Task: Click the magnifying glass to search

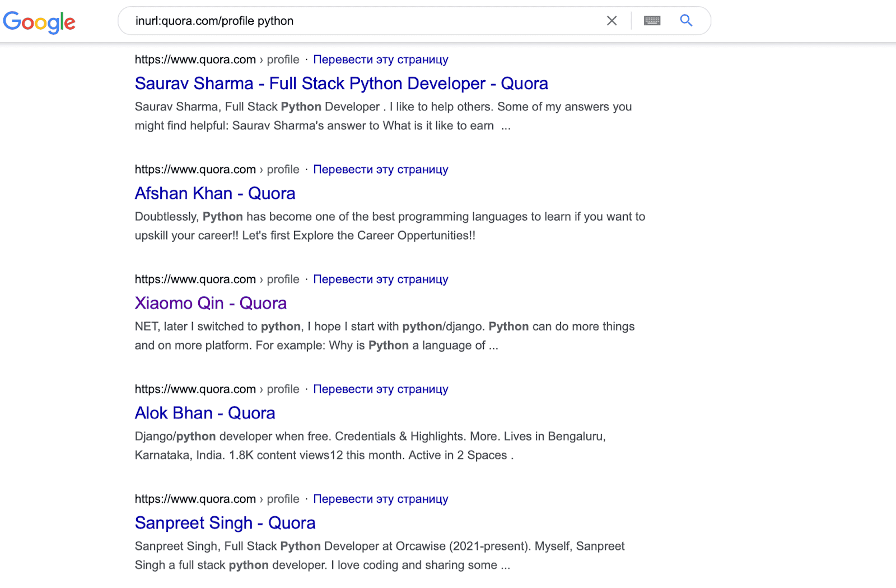Action: coord(686,20)
